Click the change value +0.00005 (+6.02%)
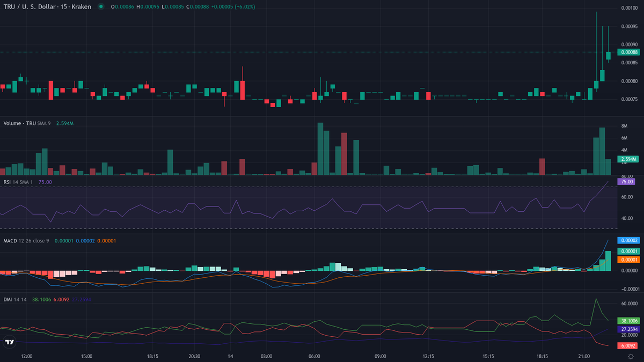644x362 pixels. tap(232, 6)
